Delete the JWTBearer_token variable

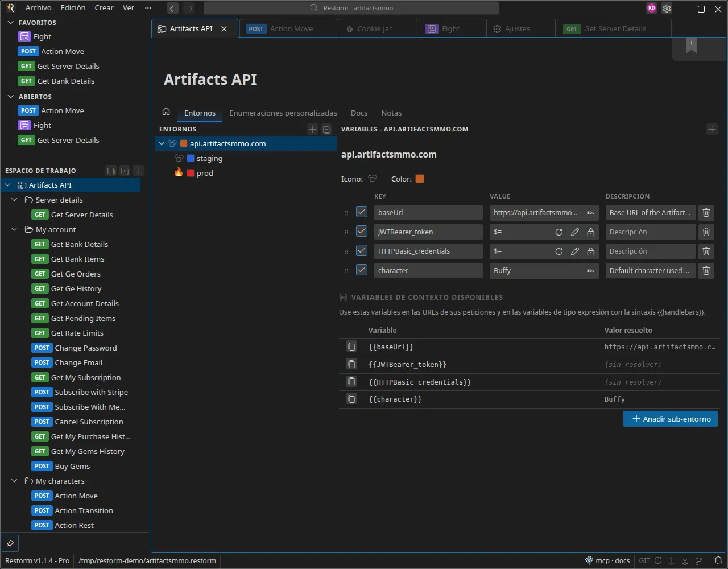706,232
